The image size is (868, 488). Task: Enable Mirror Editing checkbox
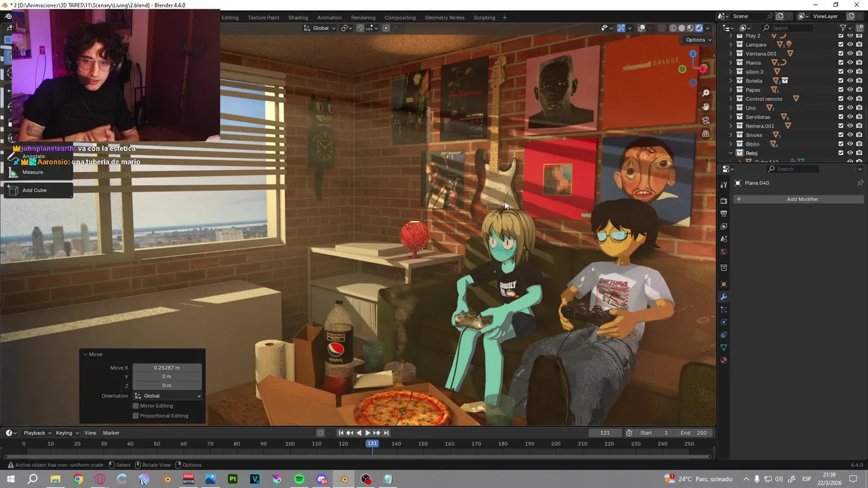136,406
